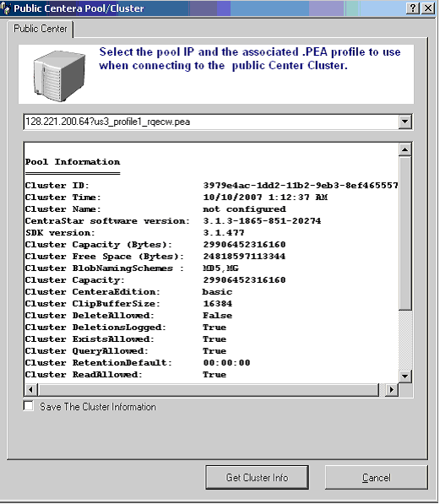440x504 pixels.
Task: Click the Cluster QueryAllowed label
Action: (87, 351)
